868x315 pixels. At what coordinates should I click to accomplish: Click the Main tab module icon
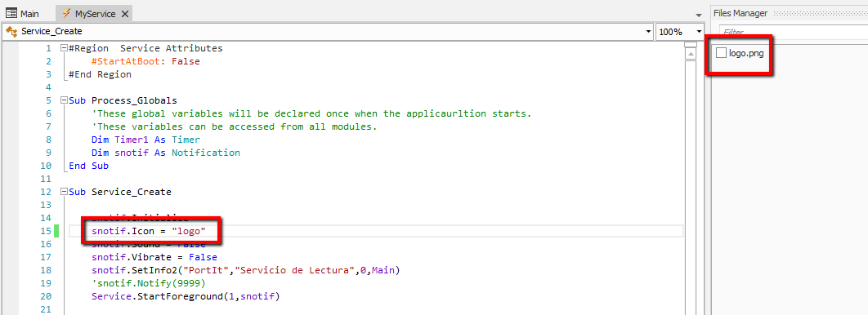click(x=11, y=14)
